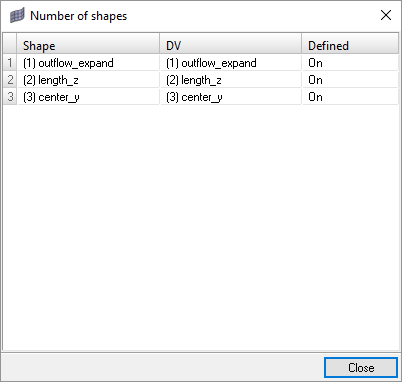Click the top-left corner table cell
Screen dimensions: 402x382
pyautogui.click(x=10, y=43)
